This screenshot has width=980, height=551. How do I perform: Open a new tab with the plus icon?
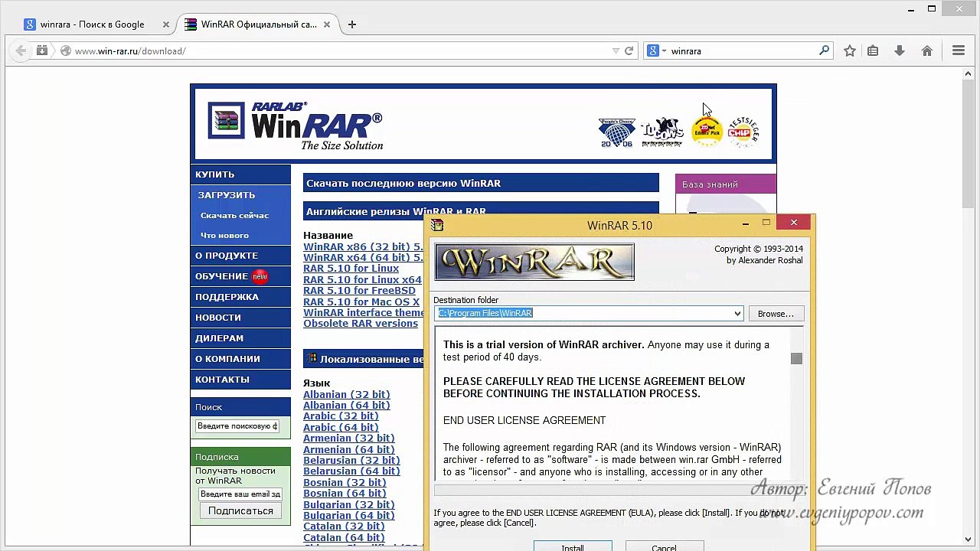click(352, 24)
